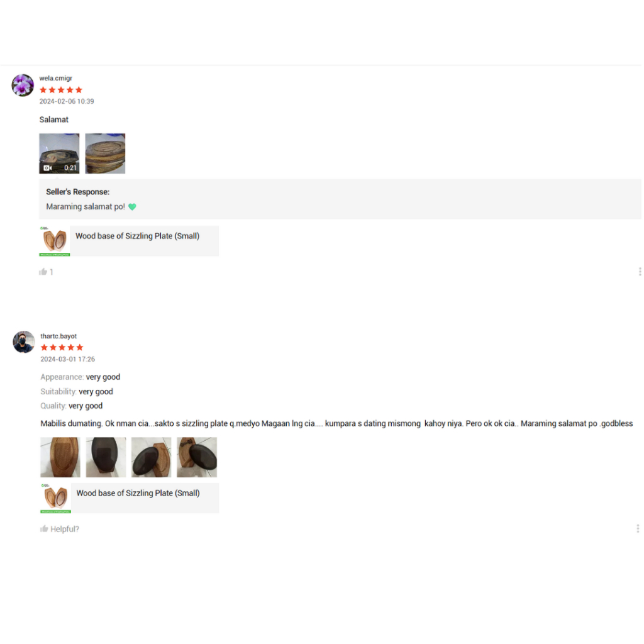
Task: Click the thartc.bayot username
Action: (58, 336)
